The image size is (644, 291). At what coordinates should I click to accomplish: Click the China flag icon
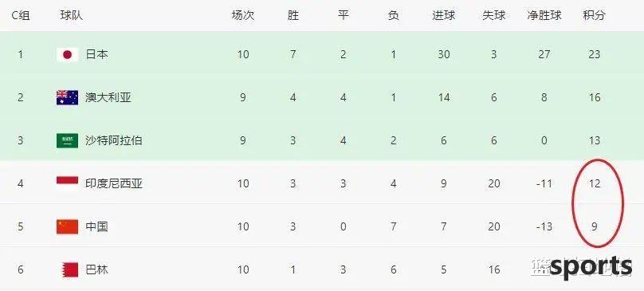[x=67, y=226]
